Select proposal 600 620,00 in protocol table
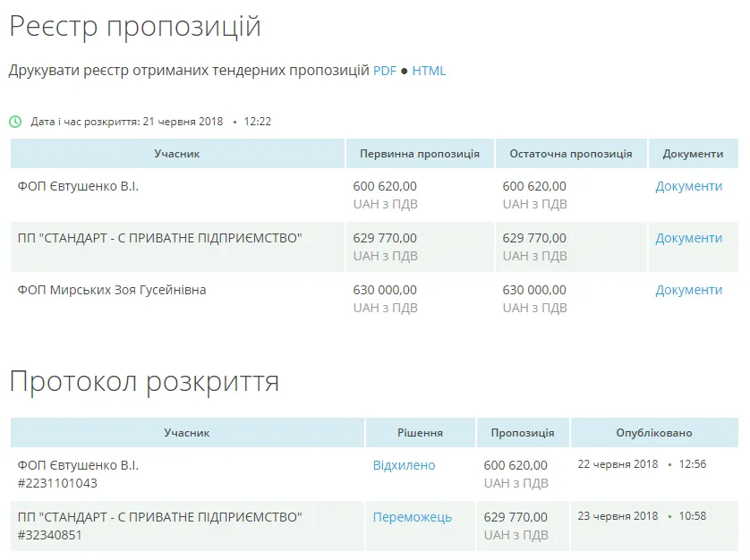This screenshot has width=750, height=560. coord(516,465)
